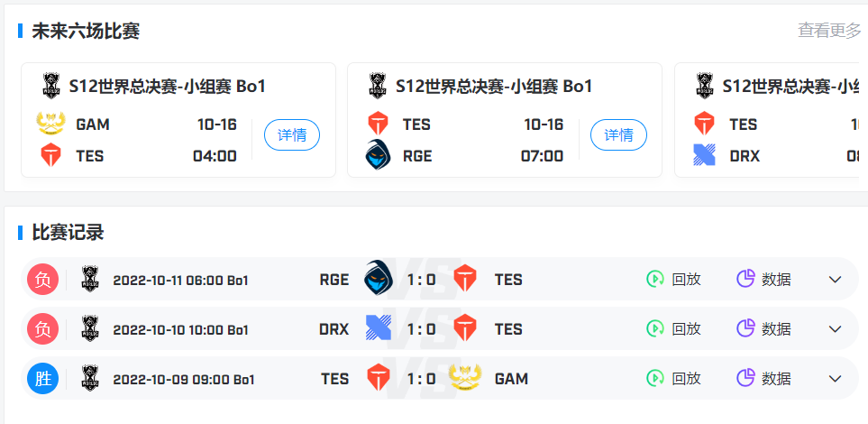
Task: View details of the GAM vs TES upcoming match
Action: pos(292,134)
